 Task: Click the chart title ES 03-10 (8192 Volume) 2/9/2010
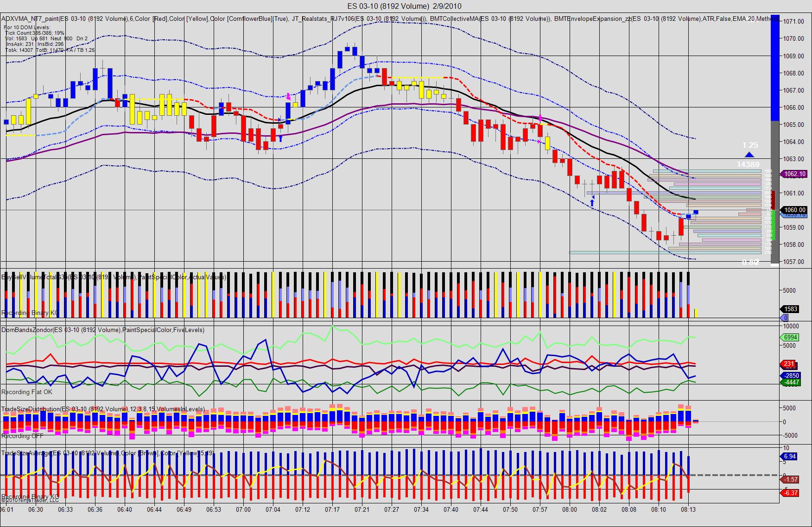point(404,6)
